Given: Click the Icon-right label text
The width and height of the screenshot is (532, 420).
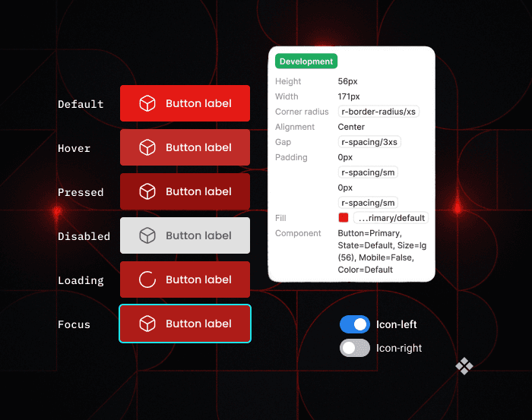Looking at the screenshot, I should 399,348.
